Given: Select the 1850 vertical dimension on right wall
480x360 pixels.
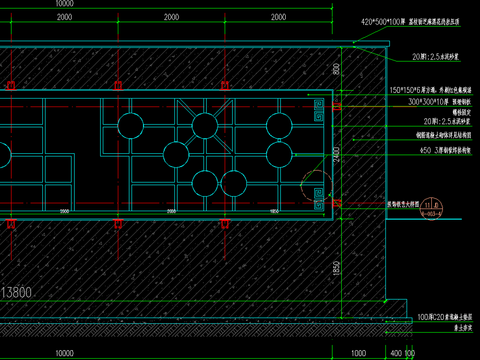Looking at the screenshot, I should click(337, 268).
